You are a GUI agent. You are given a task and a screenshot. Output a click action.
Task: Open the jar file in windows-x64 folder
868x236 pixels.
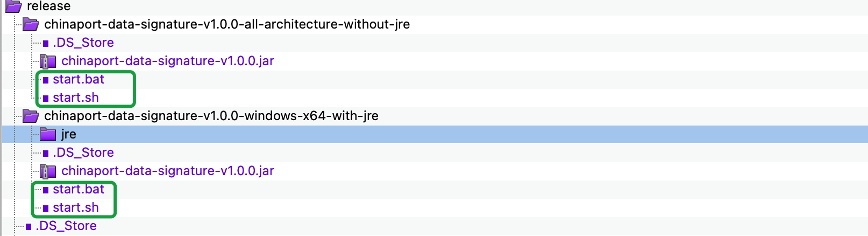pyautogui.click(x=168, y=171)
